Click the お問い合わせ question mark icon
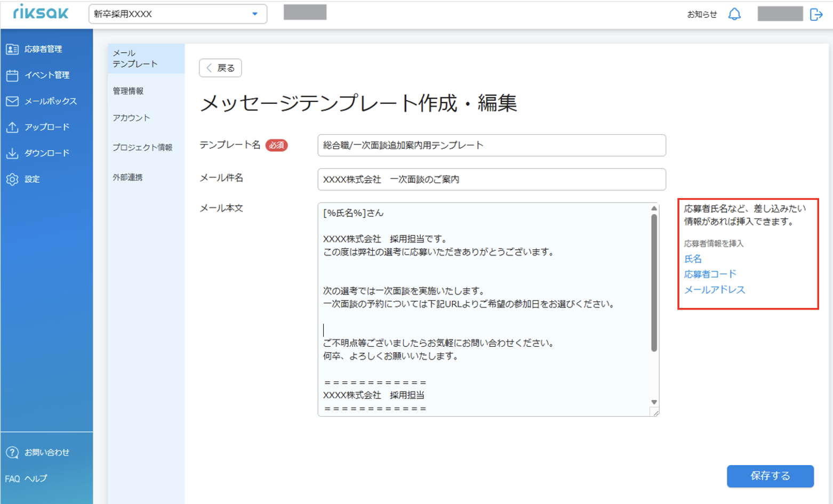Screen dimensions: 833x504 pyautogui.click(x=12, y=452)
